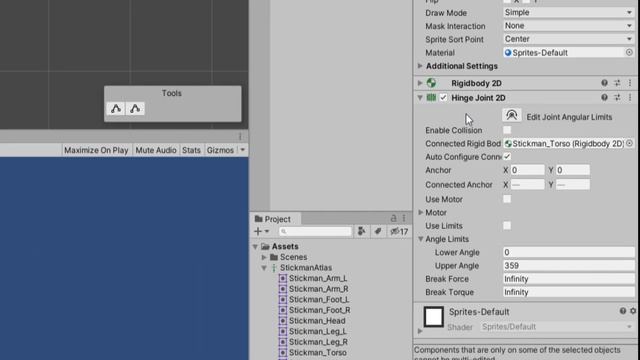Select Stickman_Foot_L asset
The height and width of the screenshot is (360, 640).
(x=319, y=300)
